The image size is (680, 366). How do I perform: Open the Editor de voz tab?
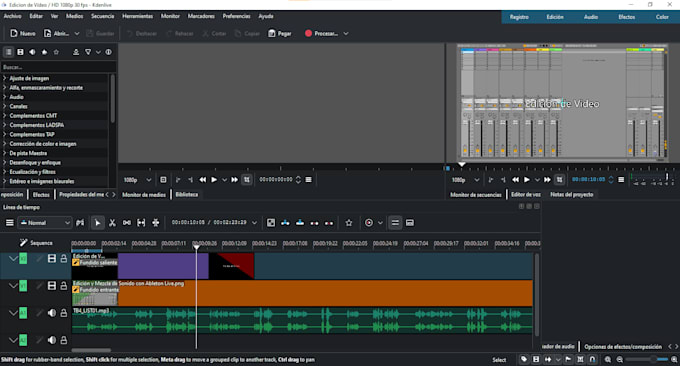click(526, 195)
